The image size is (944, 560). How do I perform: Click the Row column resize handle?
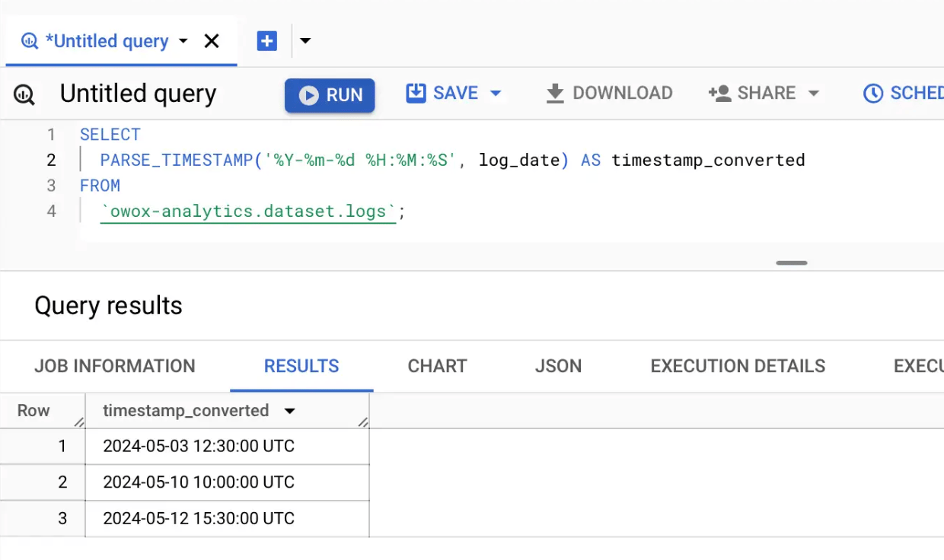tap(79, 422)
